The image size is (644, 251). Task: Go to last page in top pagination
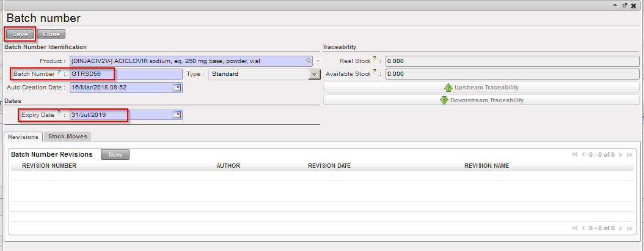pyautogui.click(x=630, y=155)
